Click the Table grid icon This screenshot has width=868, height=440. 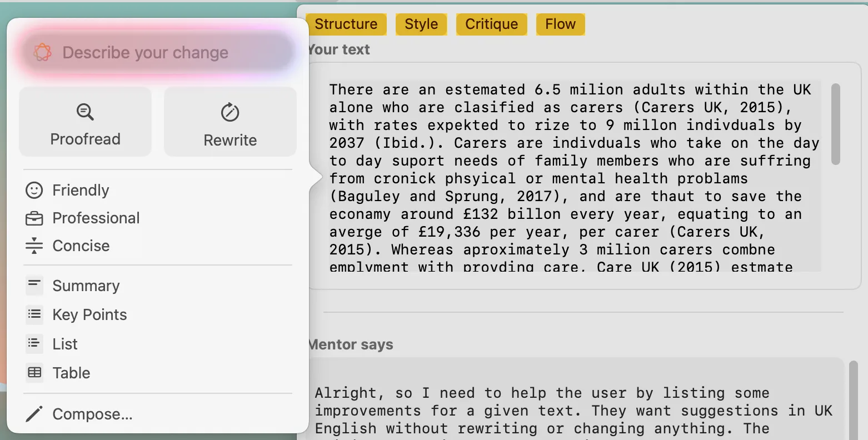(34, 373)
